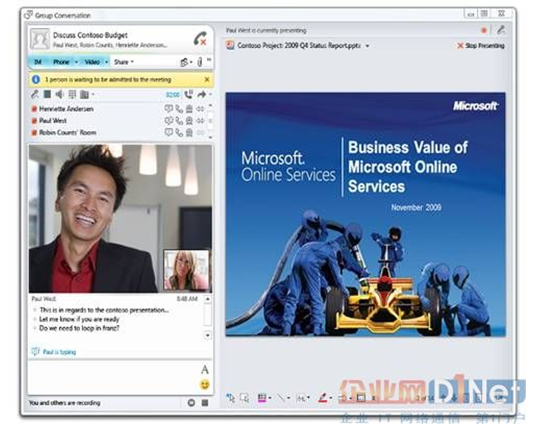Click the red recording indicator icon

point(484,31)
